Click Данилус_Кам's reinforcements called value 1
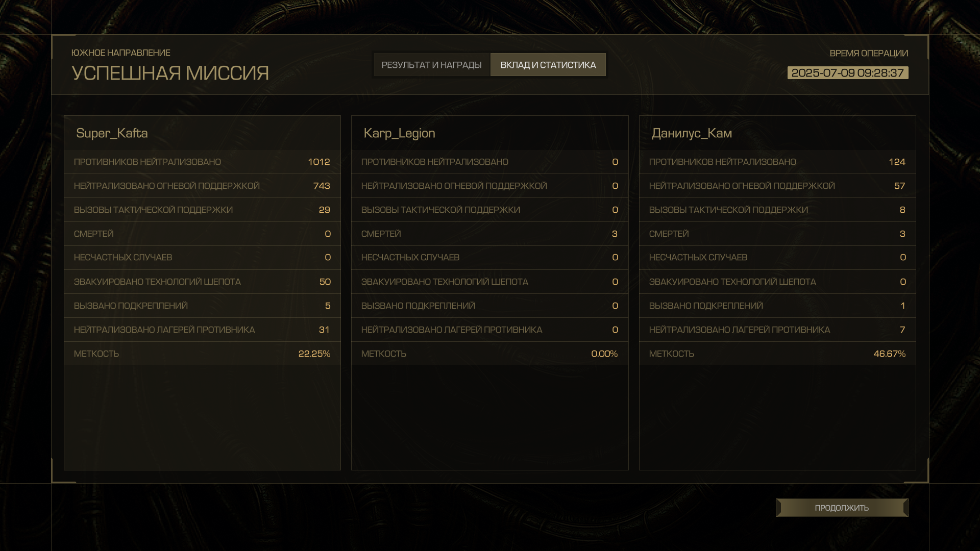 click(903, 306)
